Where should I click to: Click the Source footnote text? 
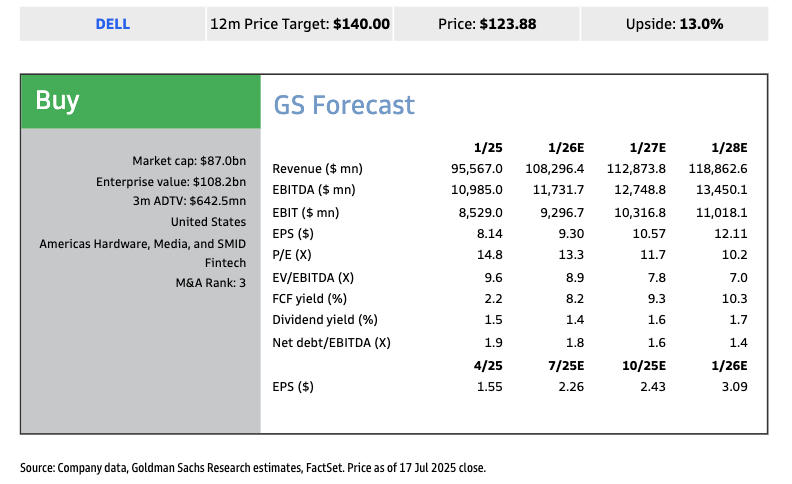click(253, 468)
